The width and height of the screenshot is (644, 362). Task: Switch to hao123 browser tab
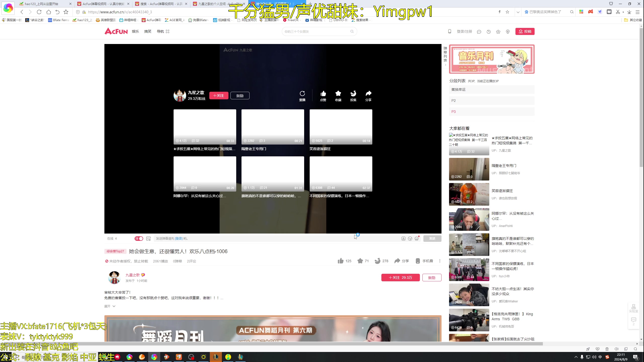click(x=46, y=4)
